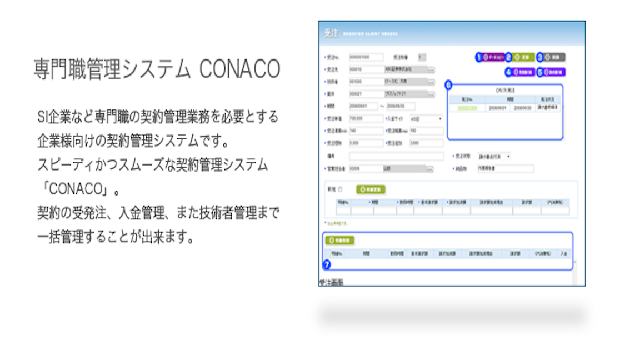This screenshot has width=640, height=360.
Task: Click the olive green button in the top button row
Action: (x=523, y=58)
